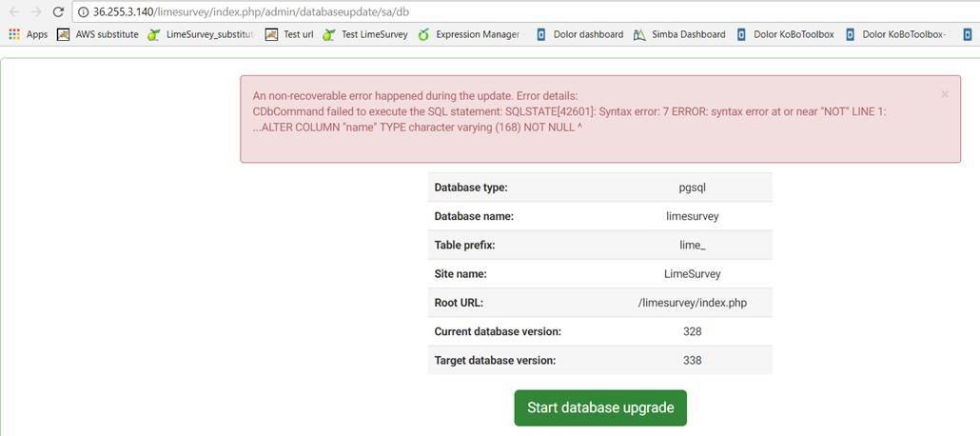Click the 'LimeSurvey' site name value

(x=693, y=274)
